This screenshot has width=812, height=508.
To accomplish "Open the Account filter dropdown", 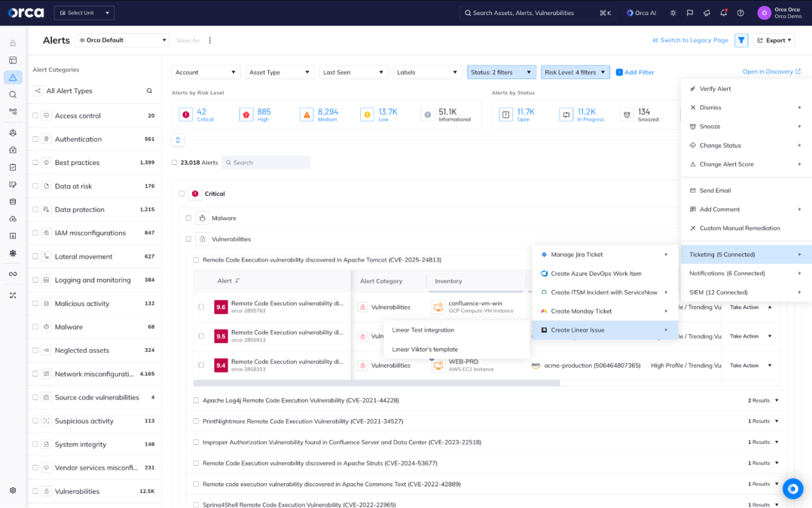I will click(205, 72).
